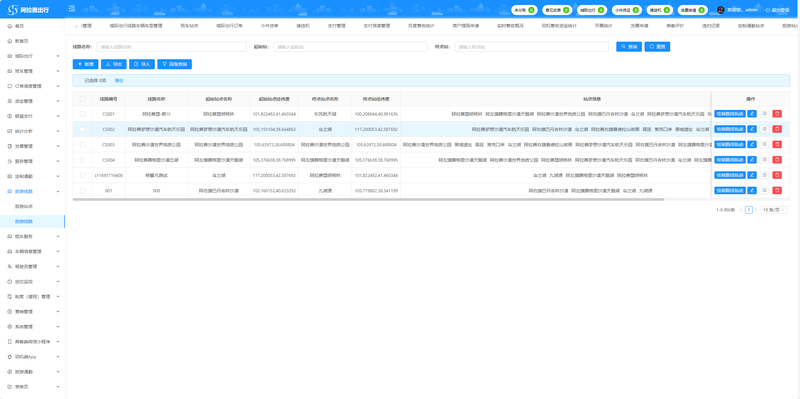The height and width of the screenshot is (399, 800).
Task: Focus the 终点站 input field
Action: 532,46
